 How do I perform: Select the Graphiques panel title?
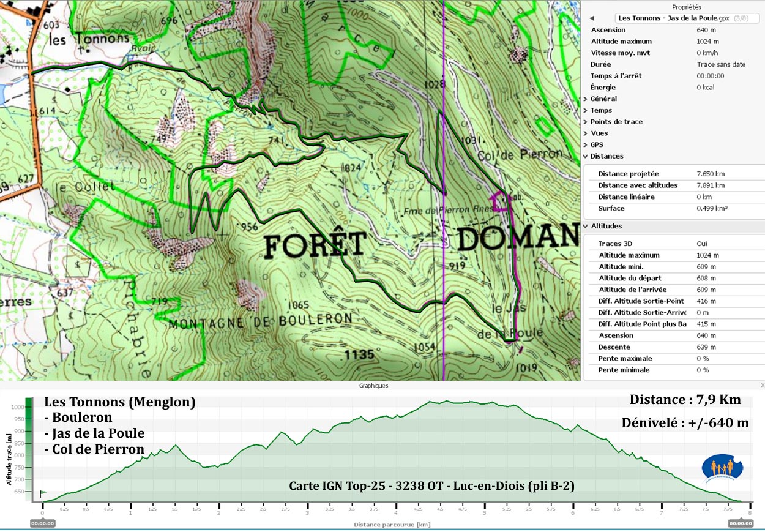tap(373, 386)
